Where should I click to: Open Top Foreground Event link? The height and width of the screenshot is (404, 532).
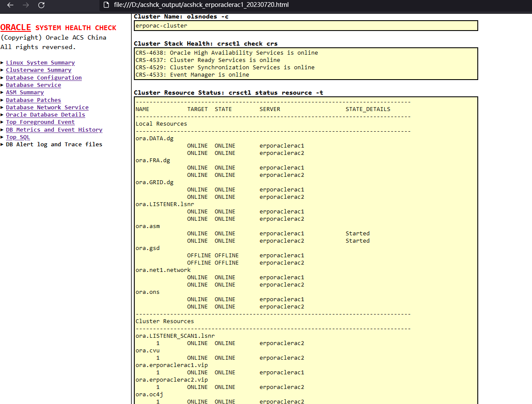tap(40, 122)
